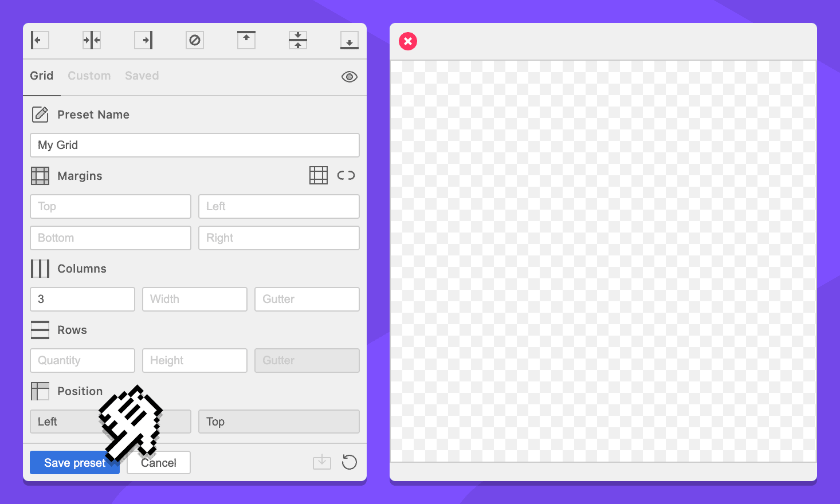Add a horizontal midpoint guide
This screenshot has width=840, height=504.
pos(298,40)
